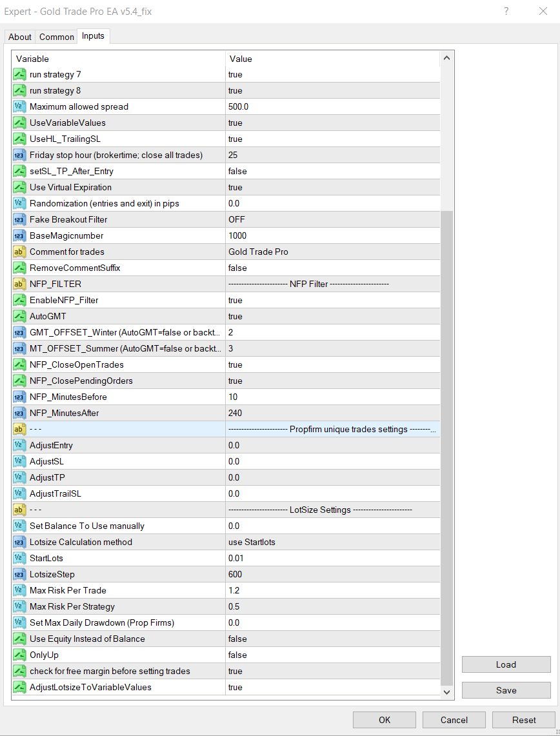The width and height of the screenshot is (560, 736).
Task: Click the icon beside NFP_ClosePendingOrders
Action: click(x=19, y=381)
